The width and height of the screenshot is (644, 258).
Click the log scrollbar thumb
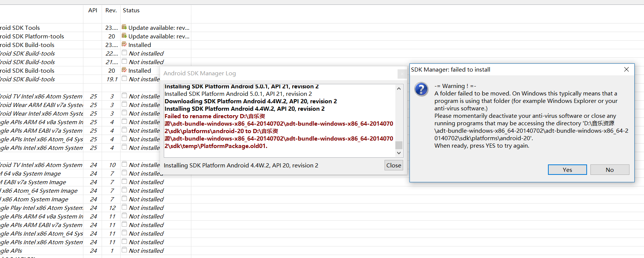point(399,145)
